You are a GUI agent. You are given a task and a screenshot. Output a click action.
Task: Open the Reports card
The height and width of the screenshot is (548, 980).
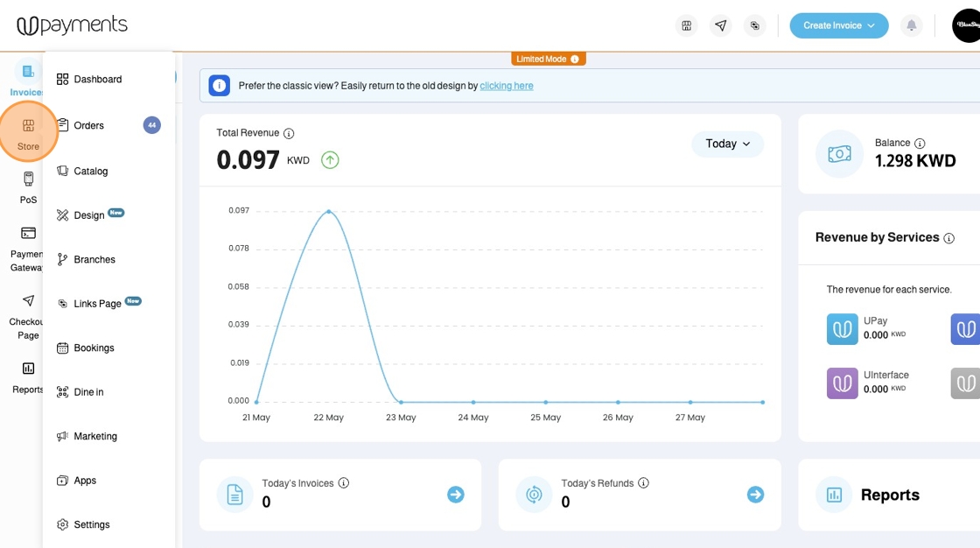coord(889,495)
